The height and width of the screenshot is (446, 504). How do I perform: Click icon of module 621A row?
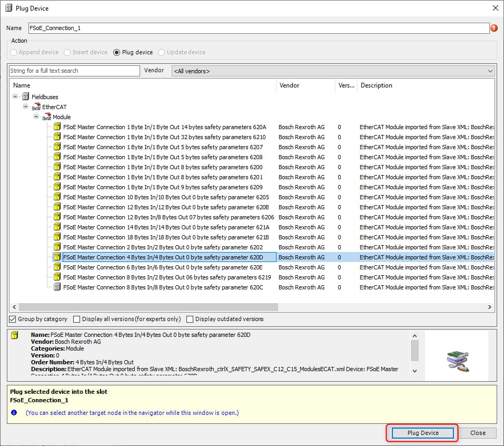click(x=57, y=227)
